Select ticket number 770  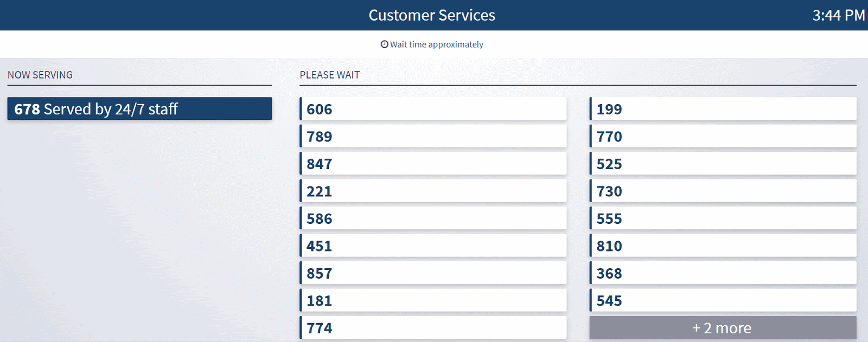click(723, 137)
